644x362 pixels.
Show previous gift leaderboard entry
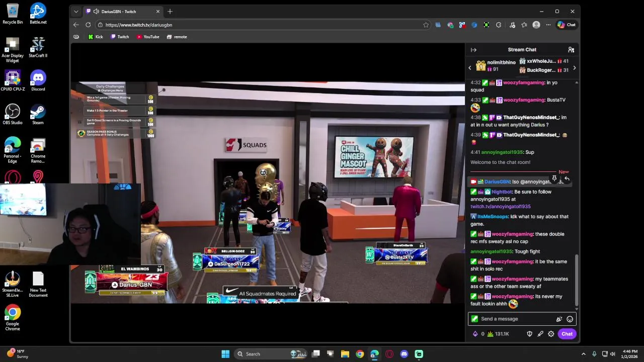click(470, 68)
